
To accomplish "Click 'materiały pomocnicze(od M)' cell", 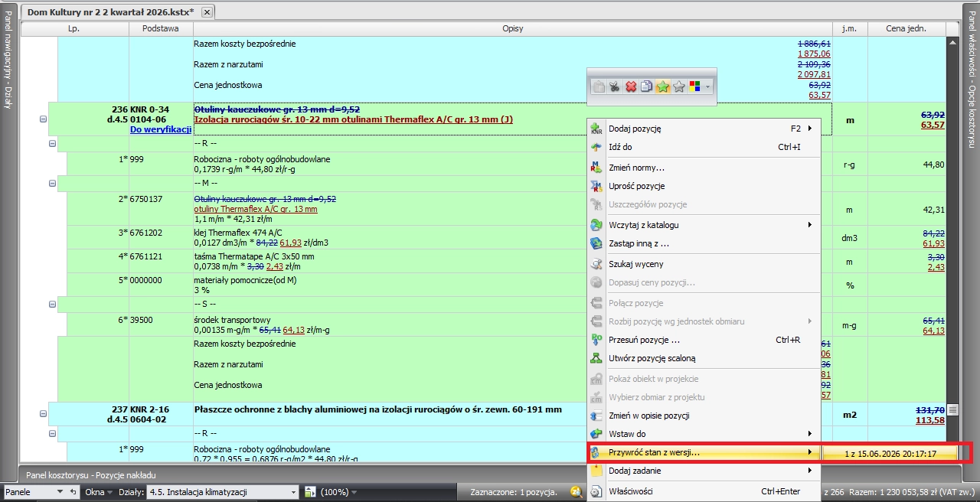I will 244,280.
